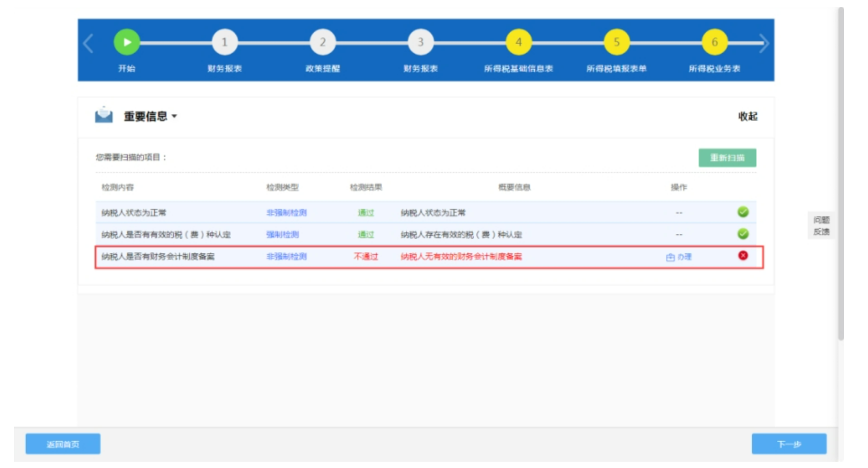Viewport: 868px width, 468px height.
Task: Click the left chevron of the step bar
Action: pyautogui.click(x=89, y=44)
